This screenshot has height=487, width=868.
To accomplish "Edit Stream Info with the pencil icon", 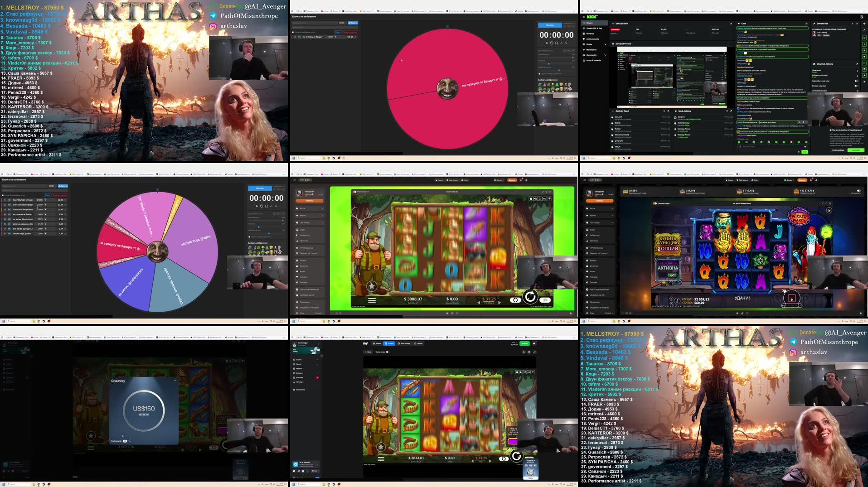I will (853, 24).
